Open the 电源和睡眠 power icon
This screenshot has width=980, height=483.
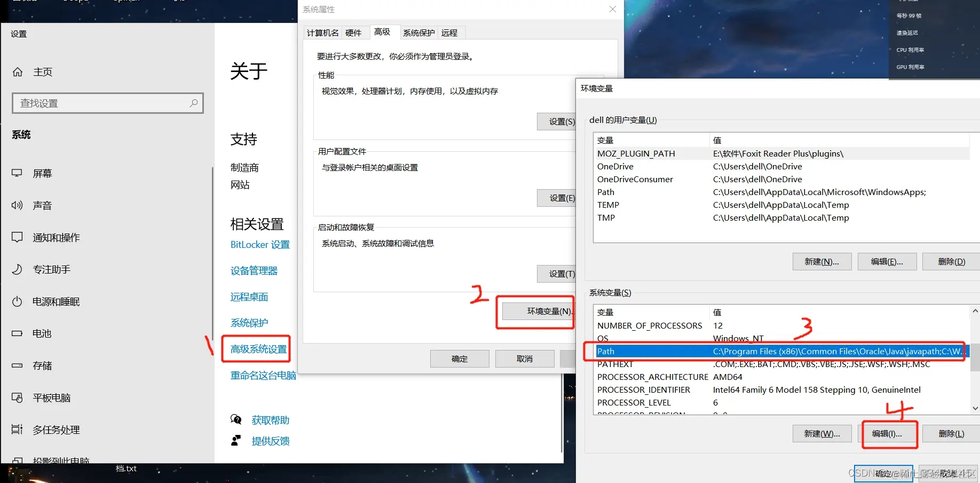click(x=17, y=301)
